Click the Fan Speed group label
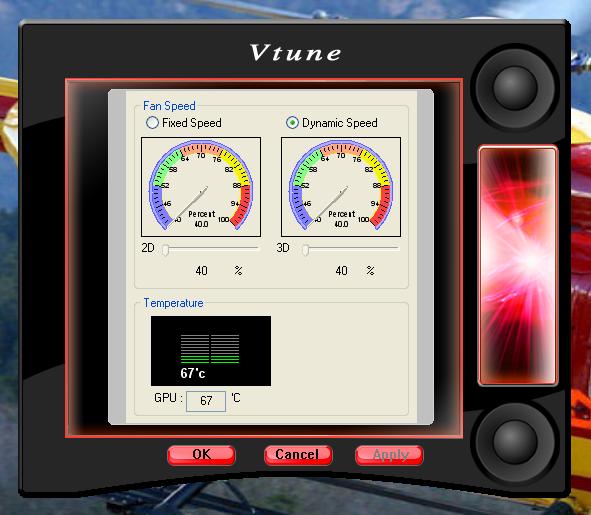Image resolution: width=591 pixels, height=515 pixels. pos(169,106)
